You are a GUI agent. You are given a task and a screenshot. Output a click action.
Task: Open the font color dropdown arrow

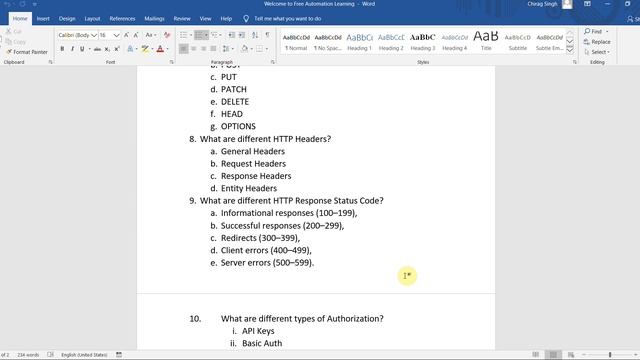[x=167, y=49]
